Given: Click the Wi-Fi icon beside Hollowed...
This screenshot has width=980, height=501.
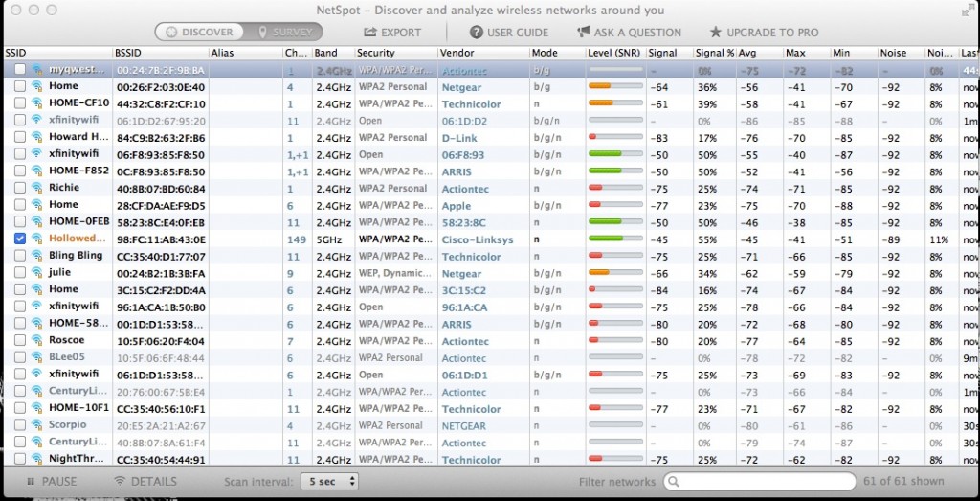Looking at the screenshot, I should [x=37, y=239].
